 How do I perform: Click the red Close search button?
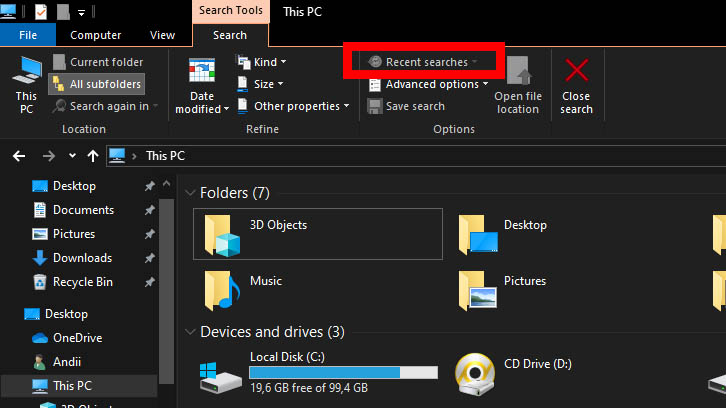(576, 86)
